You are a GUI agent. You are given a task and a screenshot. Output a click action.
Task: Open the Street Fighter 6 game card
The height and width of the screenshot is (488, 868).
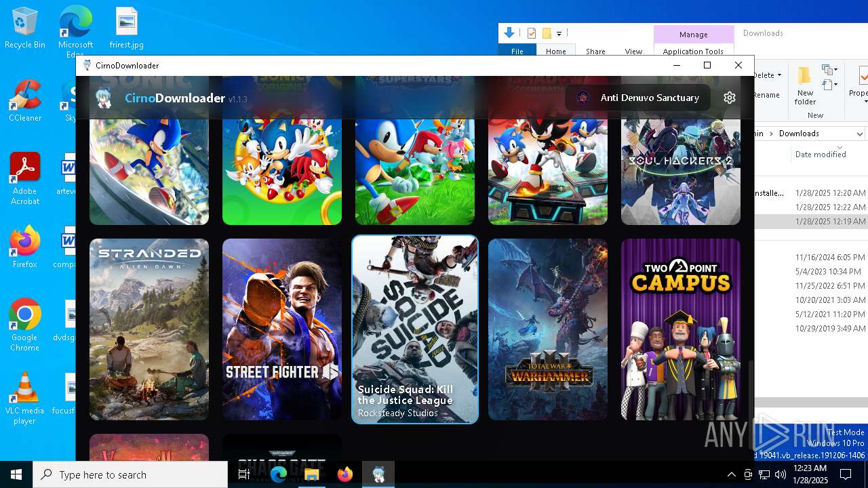click(x=282, y=329)
